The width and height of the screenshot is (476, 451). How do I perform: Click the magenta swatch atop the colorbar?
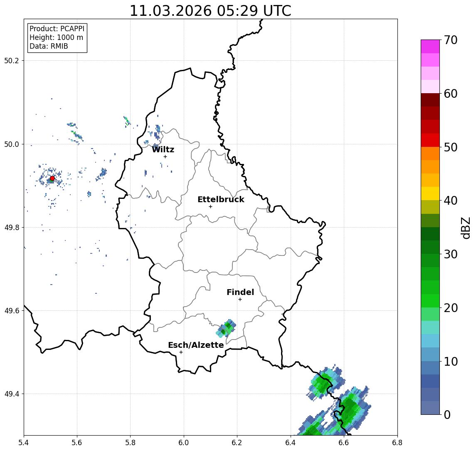[x=430, y=47]
